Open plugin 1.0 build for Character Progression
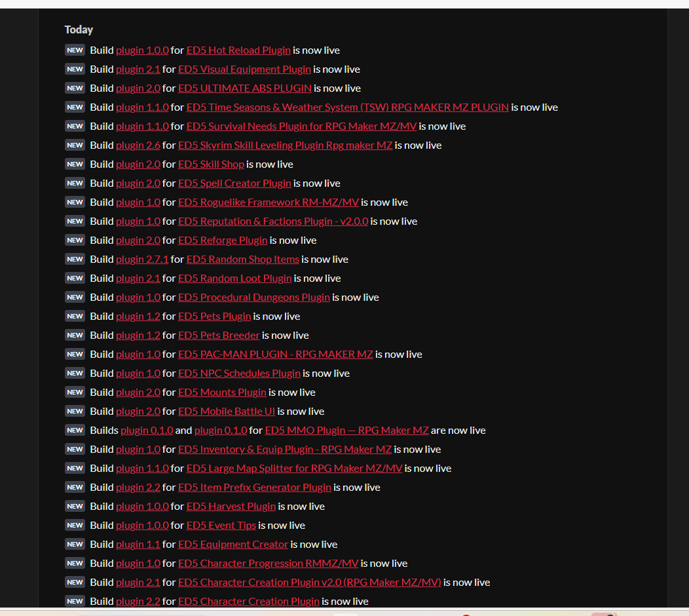This screenshot has height=616, width=689. pyautogui.click(x=138, y=563)
